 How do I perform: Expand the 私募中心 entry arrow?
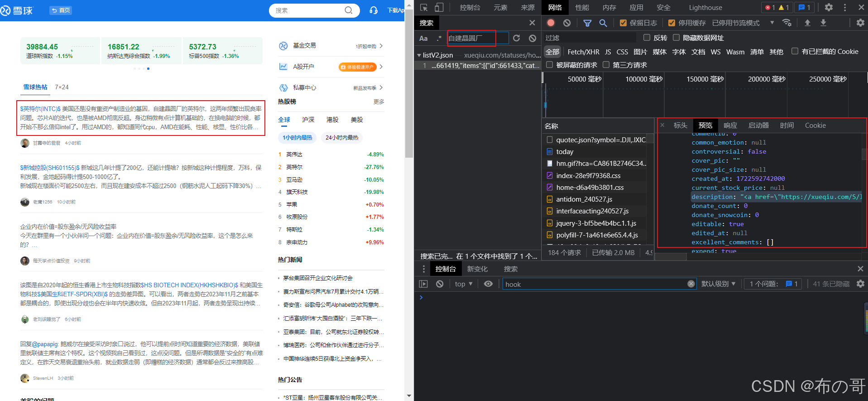(381, 87)
